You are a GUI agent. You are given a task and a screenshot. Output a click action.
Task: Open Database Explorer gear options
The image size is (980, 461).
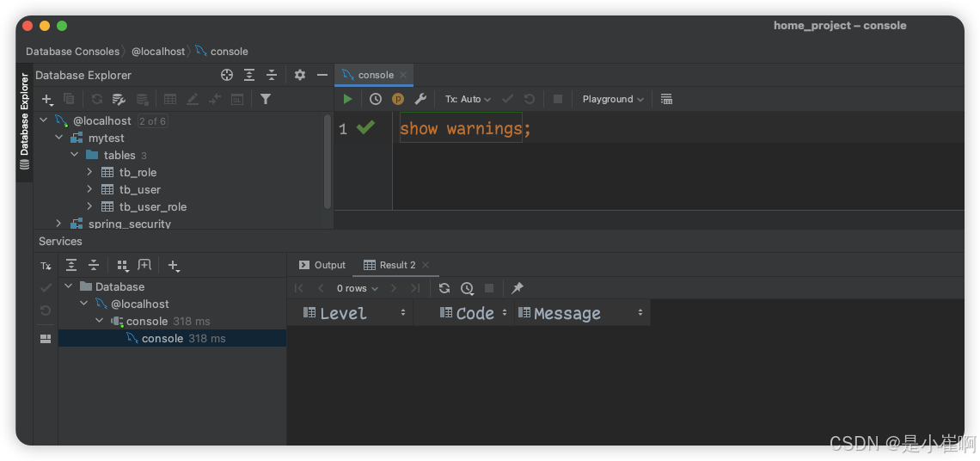(x=300, y=75)
